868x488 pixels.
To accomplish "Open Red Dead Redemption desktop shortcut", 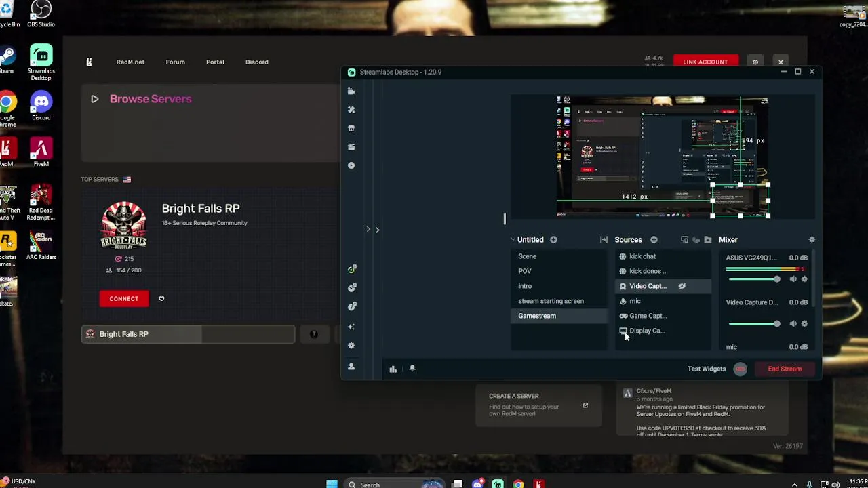I will click(41, 202).
